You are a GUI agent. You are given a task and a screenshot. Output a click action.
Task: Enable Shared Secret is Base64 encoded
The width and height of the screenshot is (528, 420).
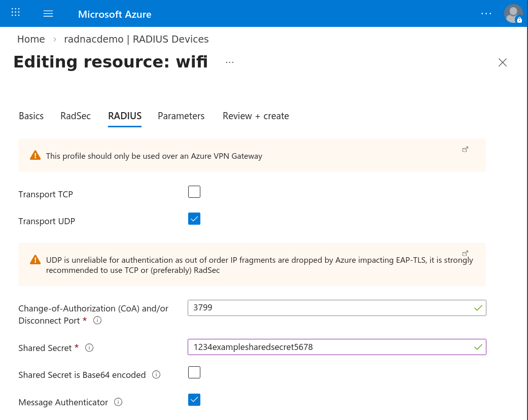194,372
